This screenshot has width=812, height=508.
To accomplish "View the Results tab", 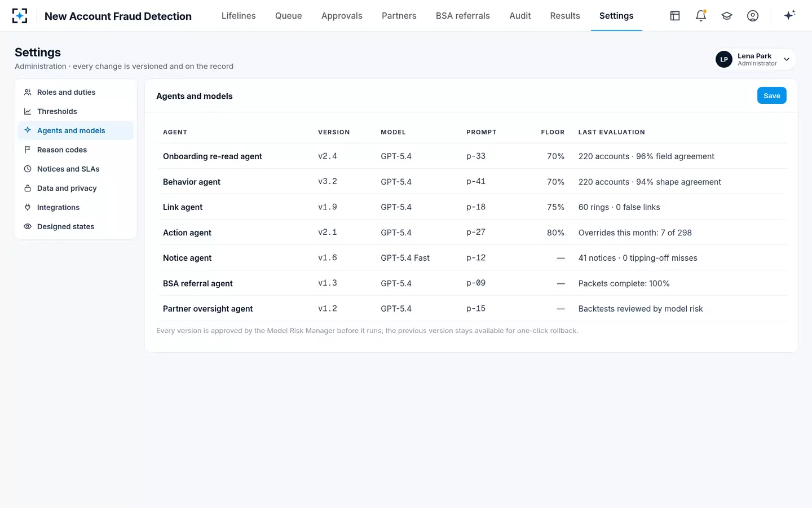I will click(x=565, y=16).
